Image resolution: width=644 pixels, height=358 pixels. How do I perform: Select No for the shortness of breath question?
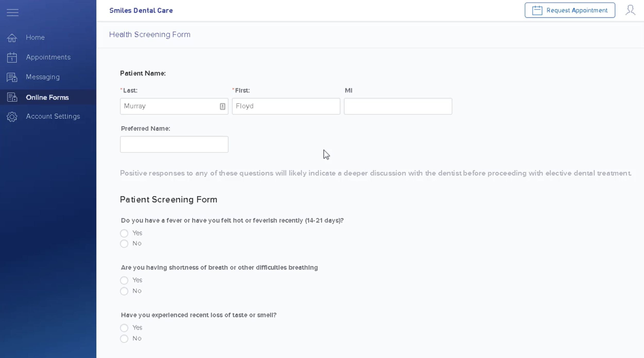click(124, 291)
